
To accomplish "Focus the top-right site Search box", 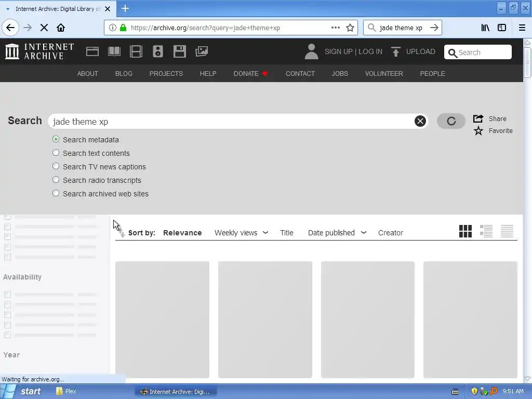I will [x=478, y=52].
